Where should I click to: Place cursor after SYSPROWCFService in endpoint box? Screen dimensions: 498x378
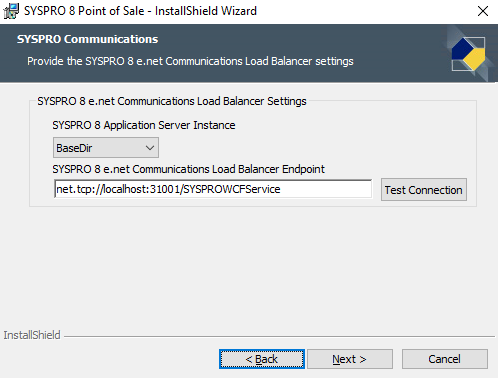click(x=281, y=189)
